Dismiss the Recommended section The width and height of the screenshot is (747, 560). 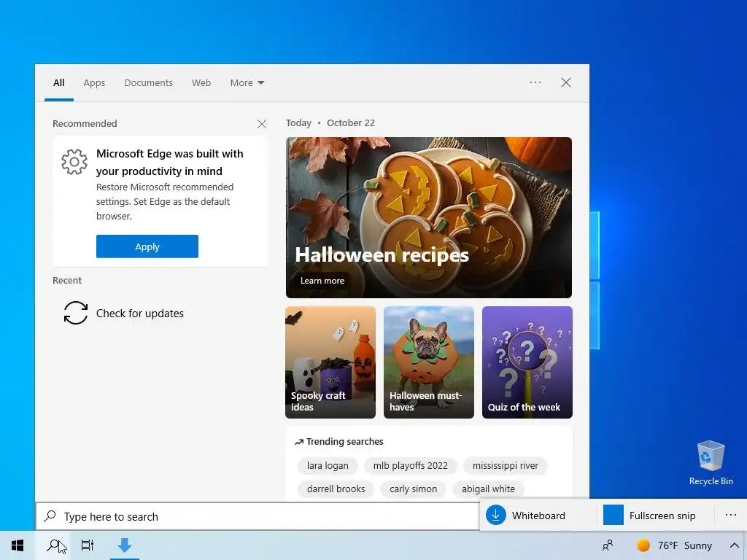262,124
